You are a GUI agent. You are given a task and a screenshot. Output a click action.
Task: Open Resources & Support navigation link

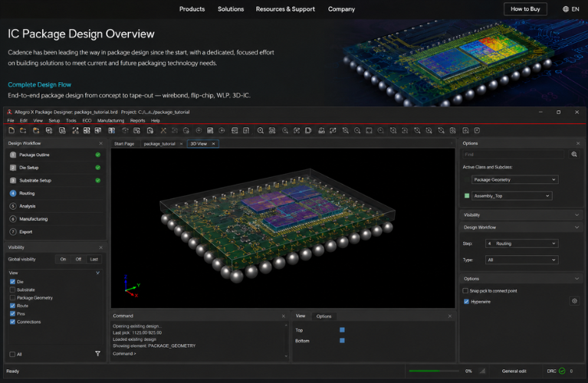(285, 9)
